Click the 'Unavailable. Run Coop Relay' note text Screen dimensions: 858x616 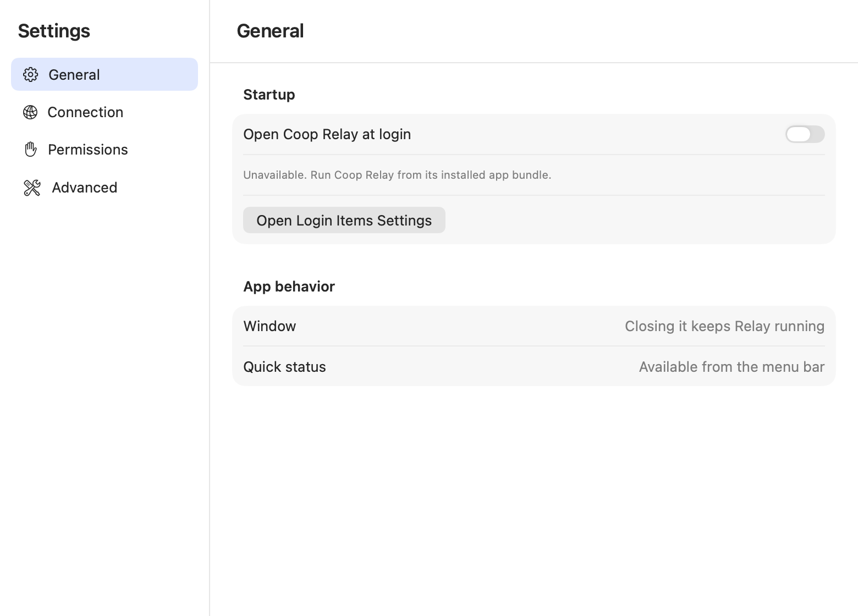pyautogui.click(x=397, y=175)
